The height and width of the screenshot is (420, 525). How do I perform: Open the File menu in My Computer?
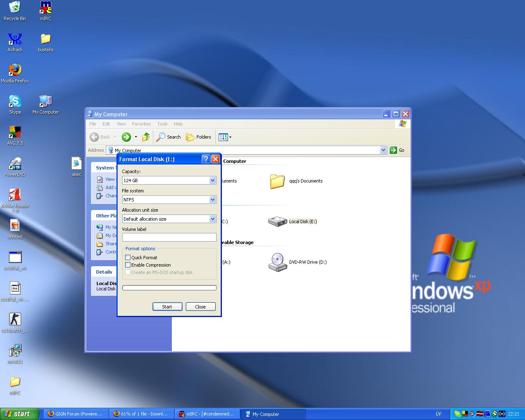93,124
